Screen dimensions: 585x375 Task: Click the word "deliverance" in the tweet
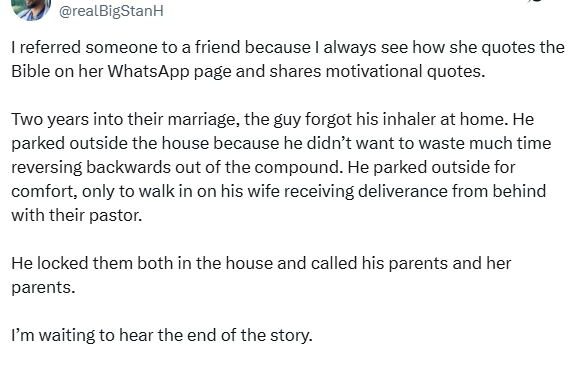403,191
